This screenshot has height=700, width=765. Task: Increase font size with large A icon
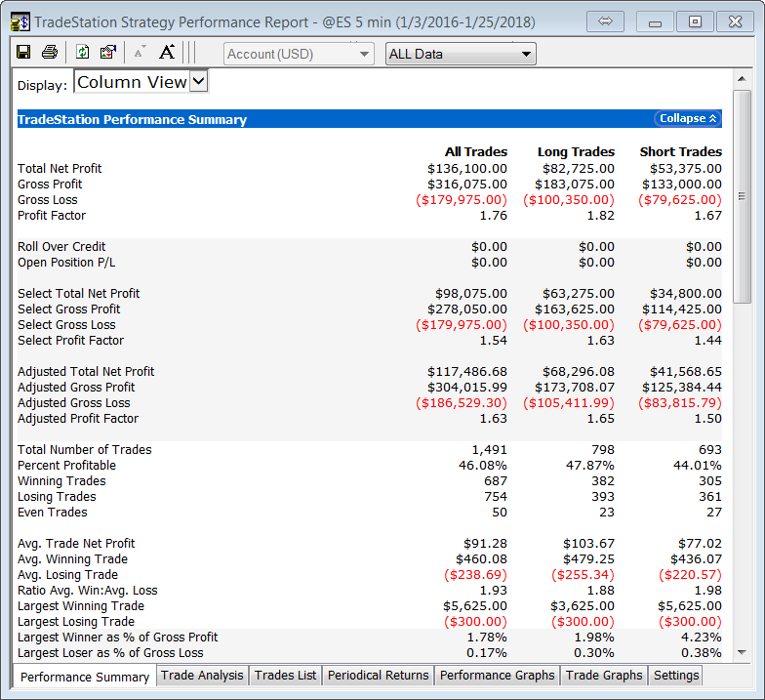coord(167,53)
